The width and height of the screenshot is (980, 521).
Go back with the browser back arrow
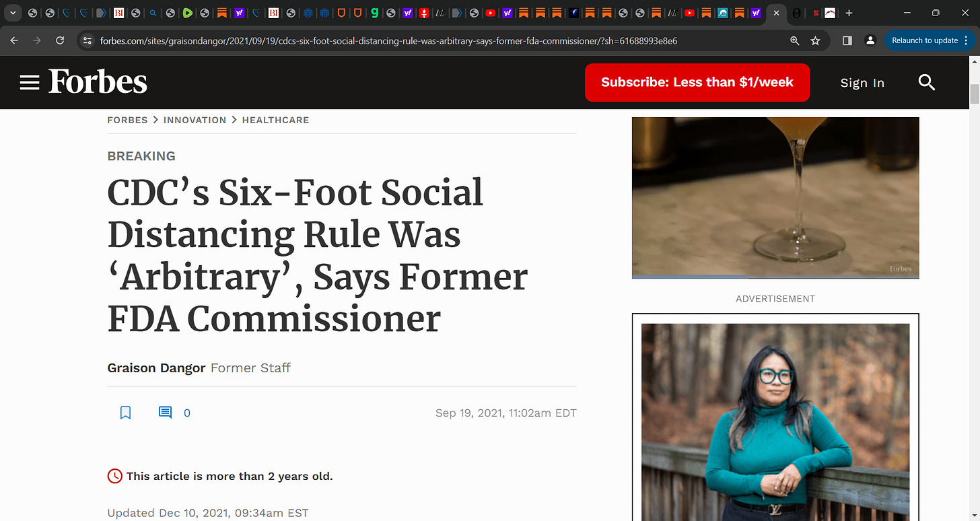point(15,40)
